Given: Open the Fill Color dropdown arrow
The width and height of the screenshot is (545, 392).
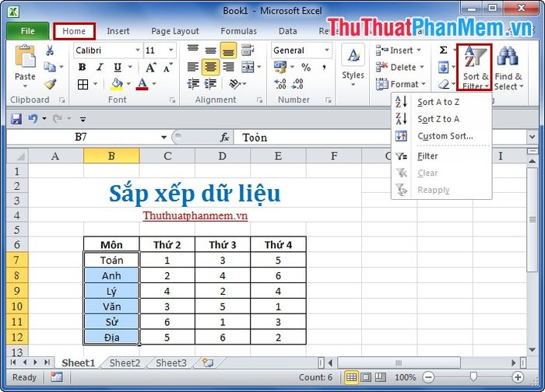Looking at the screenshot, I should [128, 84].
